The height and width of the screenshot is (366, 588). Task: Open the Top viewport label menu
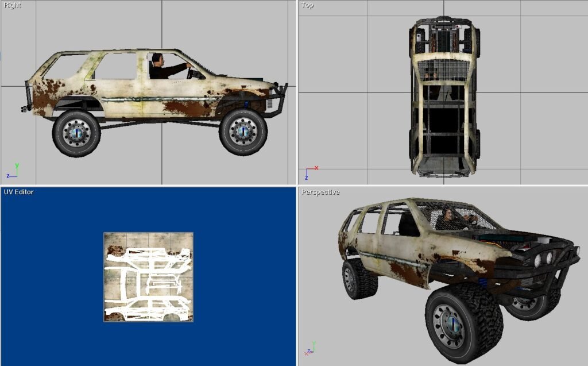(307, 5)
